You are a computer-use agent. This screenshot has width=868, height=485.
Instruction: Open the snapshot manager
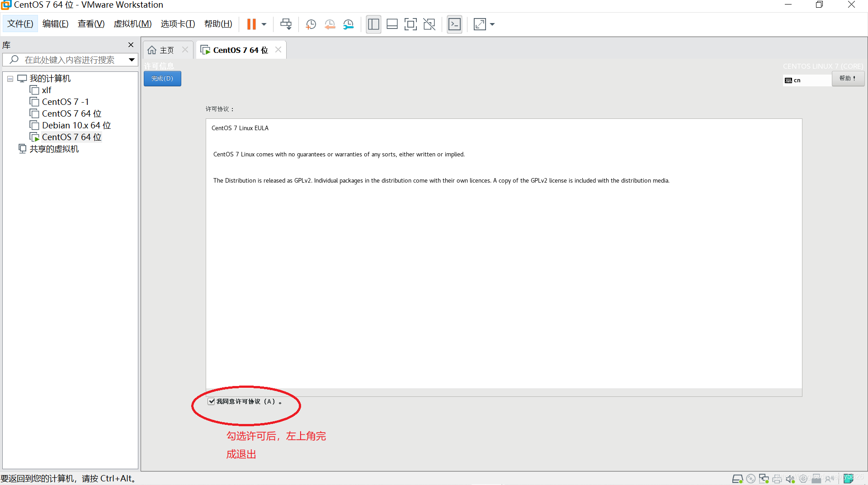[349, 24]
